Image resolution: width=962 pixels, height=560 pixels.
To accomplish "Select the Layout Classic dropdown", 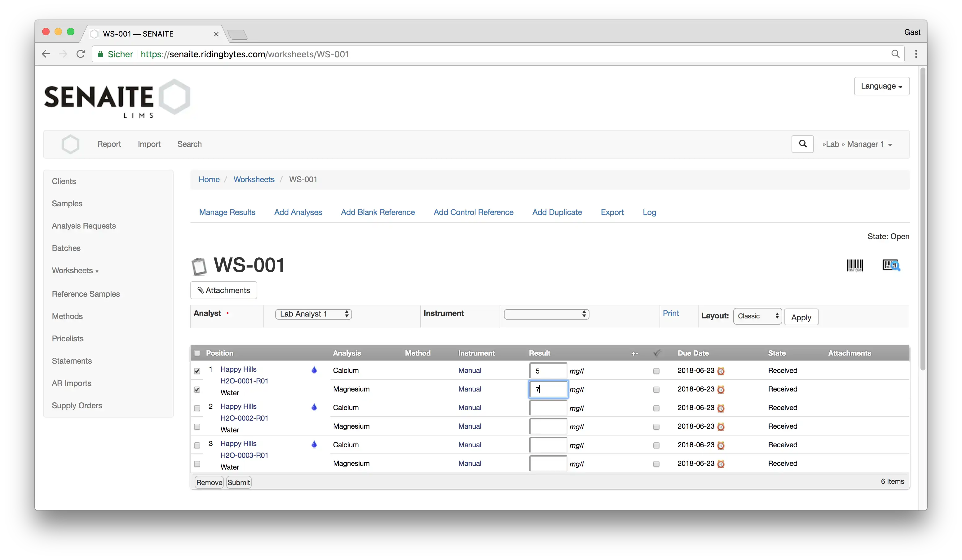I will pyautogui.click(x=757, y=315).
